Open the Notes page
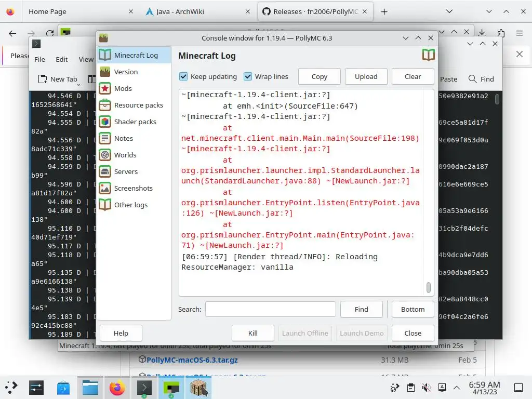 pos(134,138)
